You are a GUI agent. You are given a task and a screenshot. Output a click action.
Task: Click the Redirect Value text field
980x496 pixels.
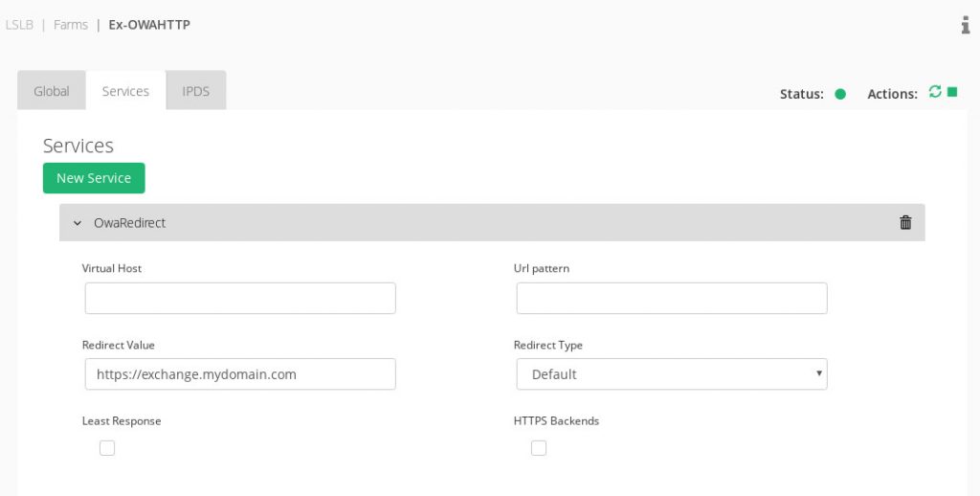[240, 374]
